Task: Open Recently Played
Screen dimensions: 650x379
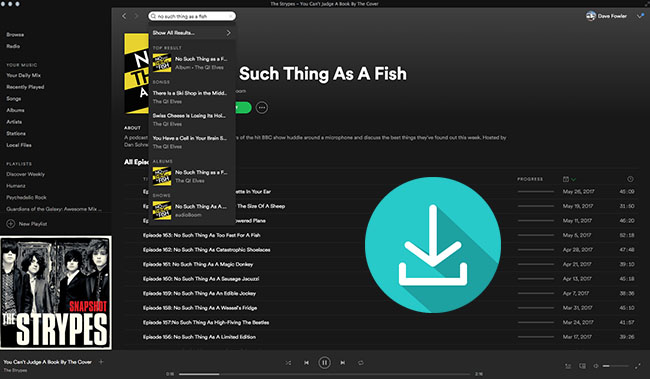Action: (x=25, y=87)
